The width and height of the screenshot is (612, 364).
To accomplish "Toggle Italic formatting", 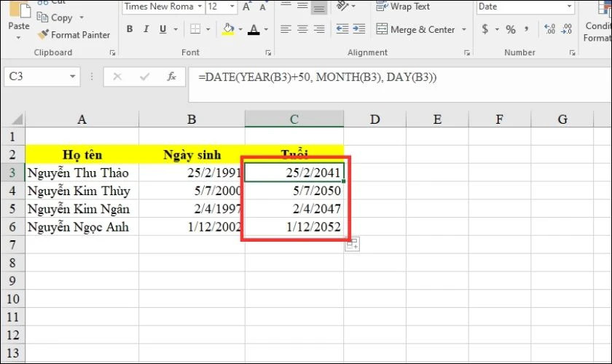I will [x=146, y=29].
